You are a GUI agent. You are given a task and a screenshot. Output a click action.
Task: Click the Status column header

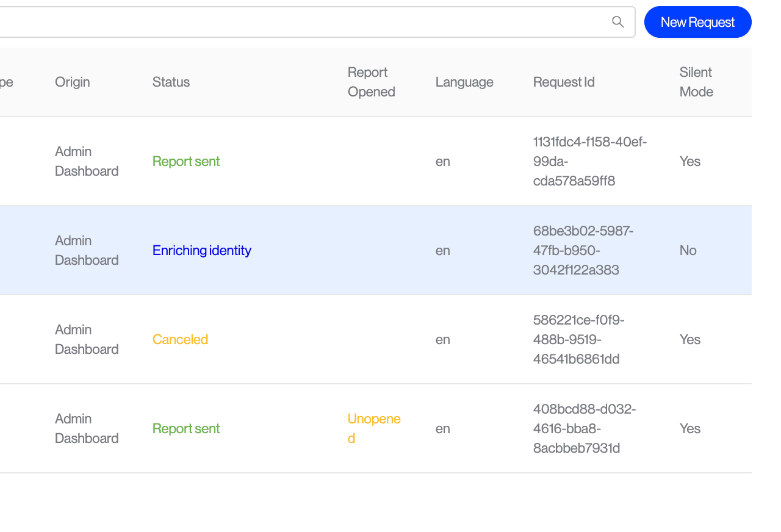pos(171,82)
